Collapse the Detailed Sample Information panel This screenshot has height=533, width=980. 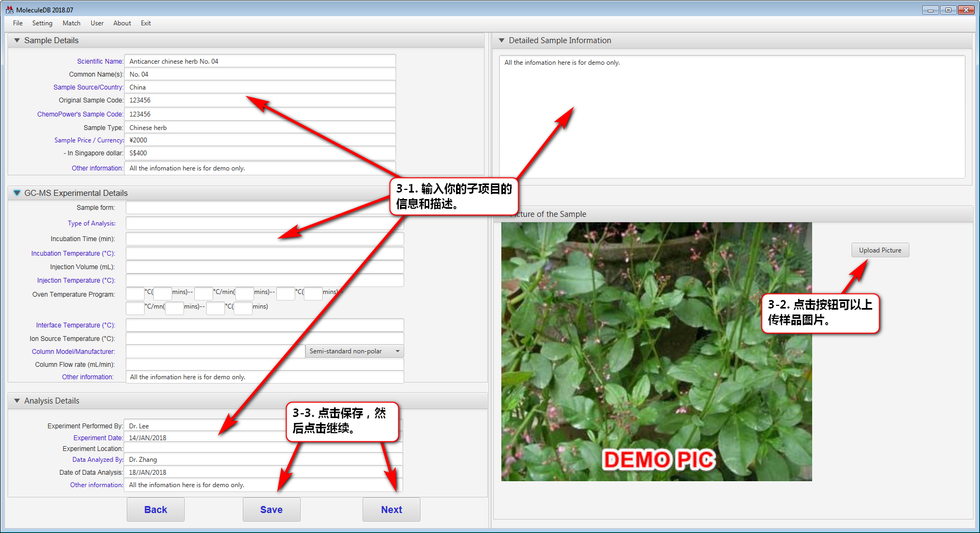point(501,40)
